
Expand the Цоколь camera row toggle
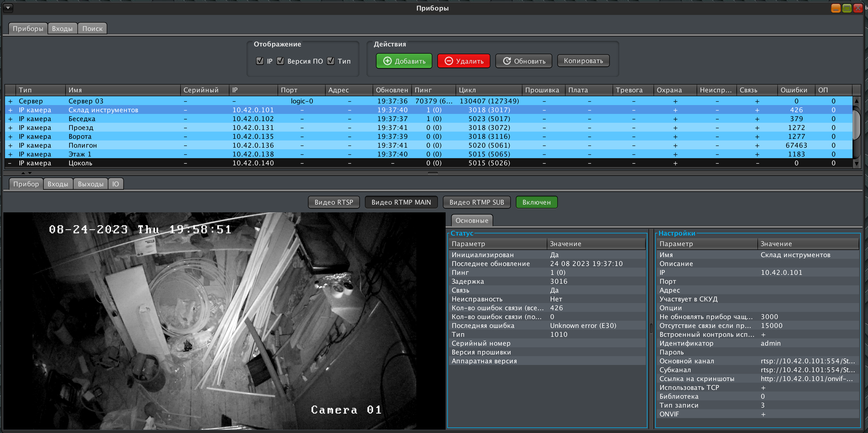click(10, 163)
